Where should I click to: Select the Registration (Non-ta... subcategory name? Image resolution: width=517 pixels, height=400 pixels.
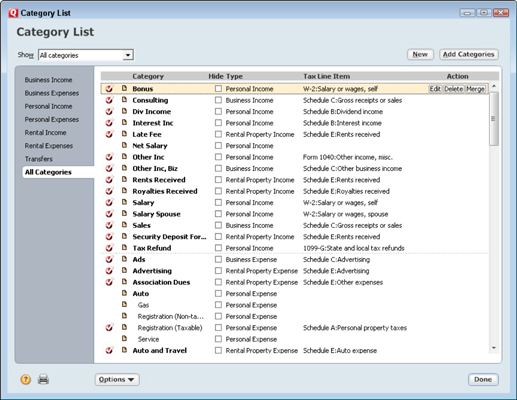[171, 316]
